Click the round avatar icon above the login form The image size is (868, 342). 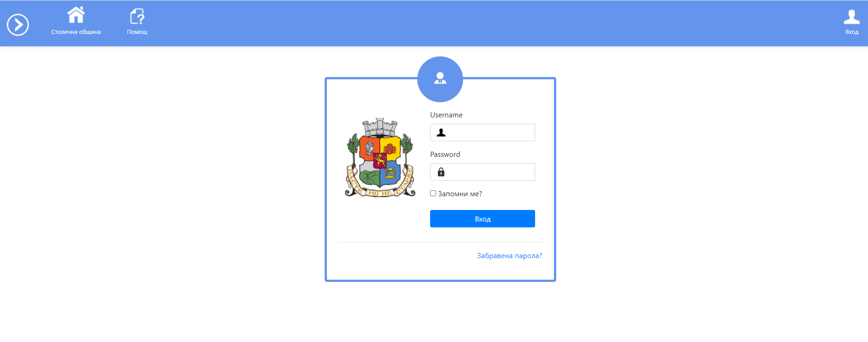[440, 79]
